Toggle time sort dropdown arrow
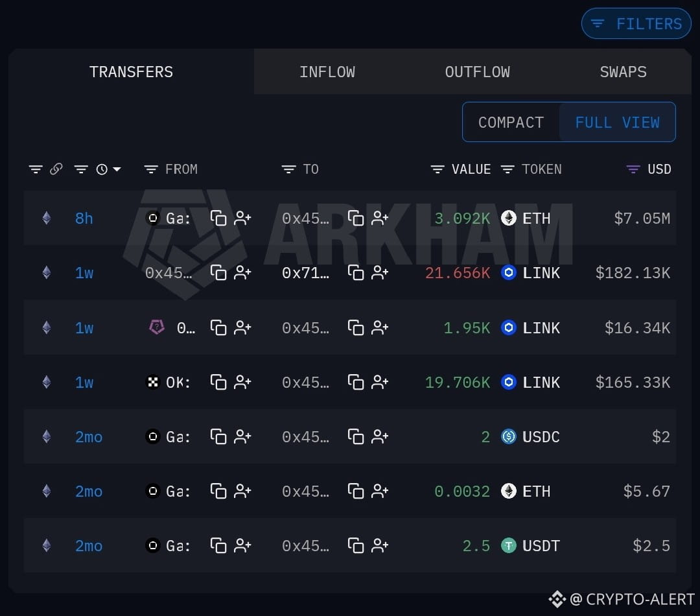Viewport: 700px width, 616px height. pyautogui.click(x=117, y=169)
